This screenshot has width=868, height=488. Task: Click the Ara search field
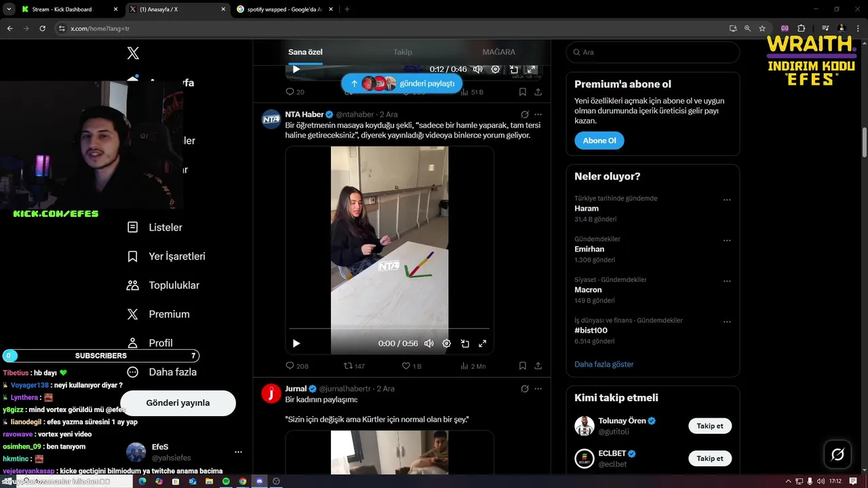pyautogui.click(x=653, y=52)
